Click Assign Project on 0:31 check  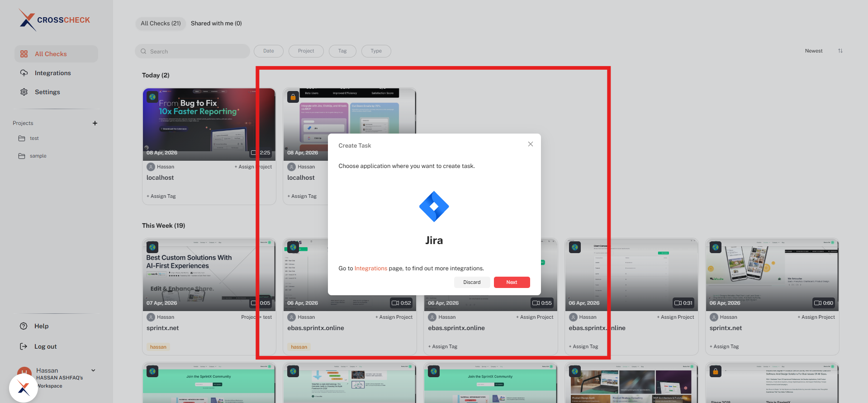tap(675, 317)
